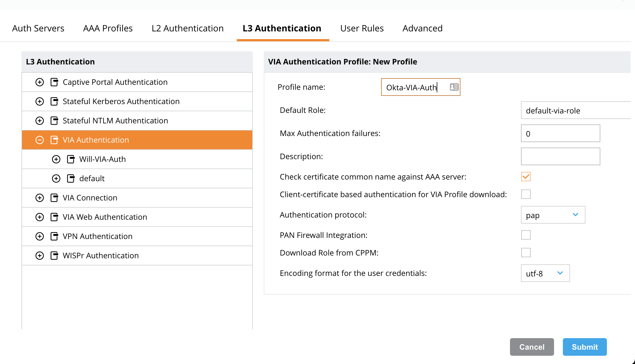Click the Cancel button
This screenshot has width=635, height=364.
point(531,347)
